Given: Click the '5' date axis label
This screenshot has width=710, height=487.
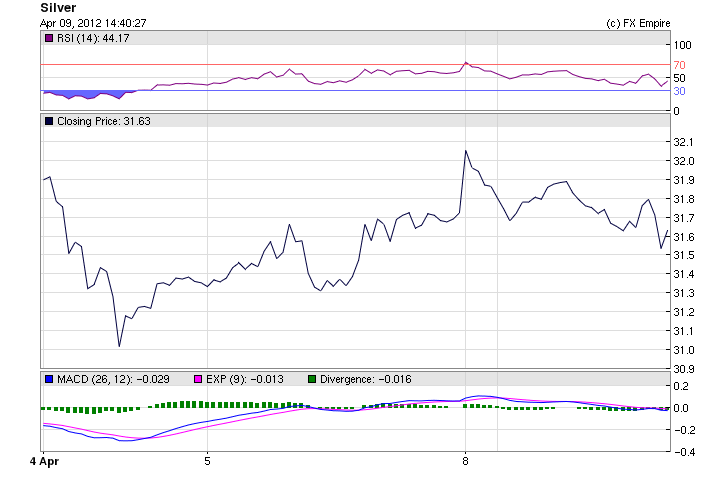Looking at the screenshot, I should (x=207, y=461).
